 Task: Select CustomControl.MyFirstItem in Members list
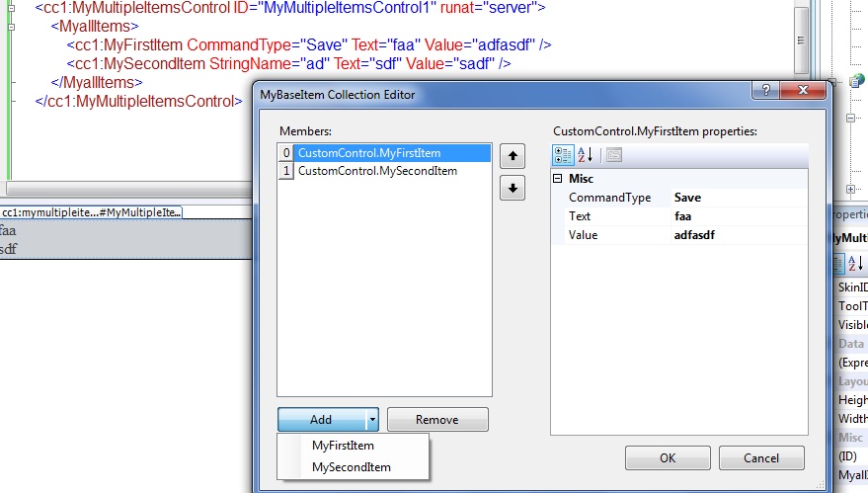click(x=392, y=153)
